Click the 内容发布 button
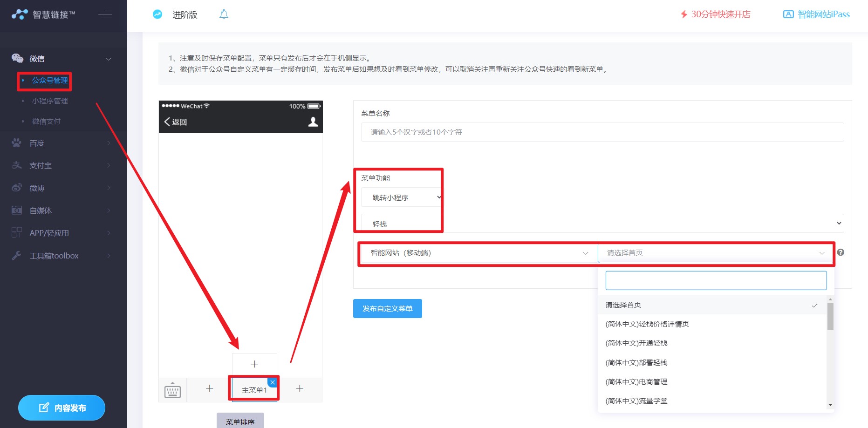This screenshot has width=868, height=428. [62, 408]
